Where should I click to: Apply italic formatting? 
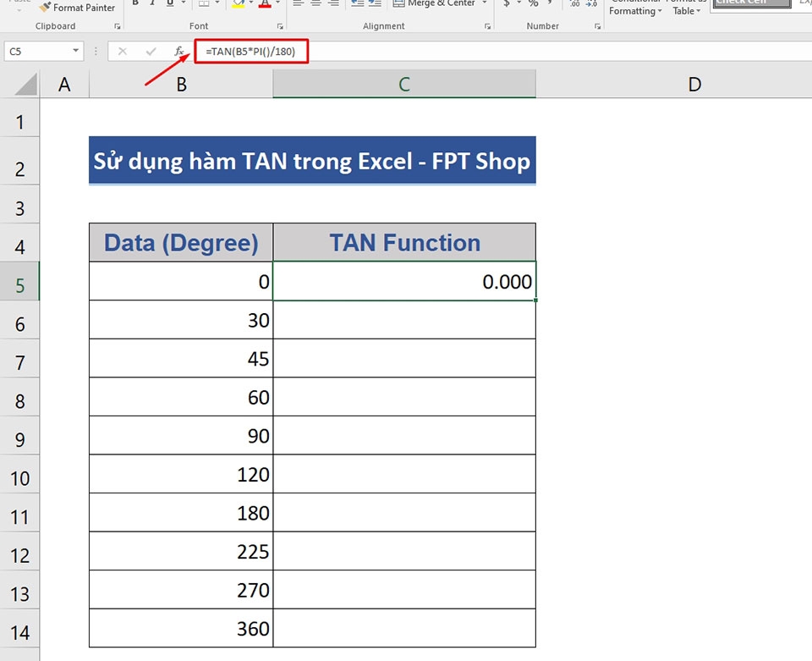click(x=152, y=4)
